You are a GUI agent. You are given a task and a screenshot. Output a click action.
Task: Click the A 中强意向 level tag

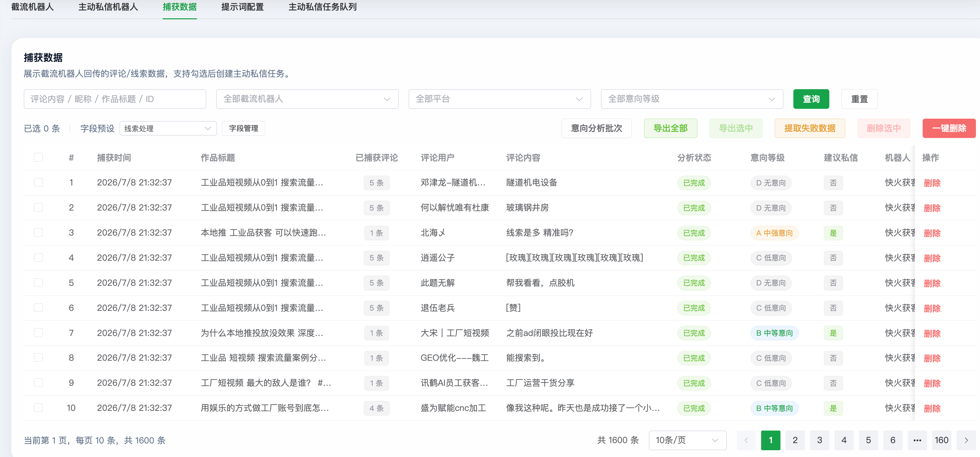(774, 233)
